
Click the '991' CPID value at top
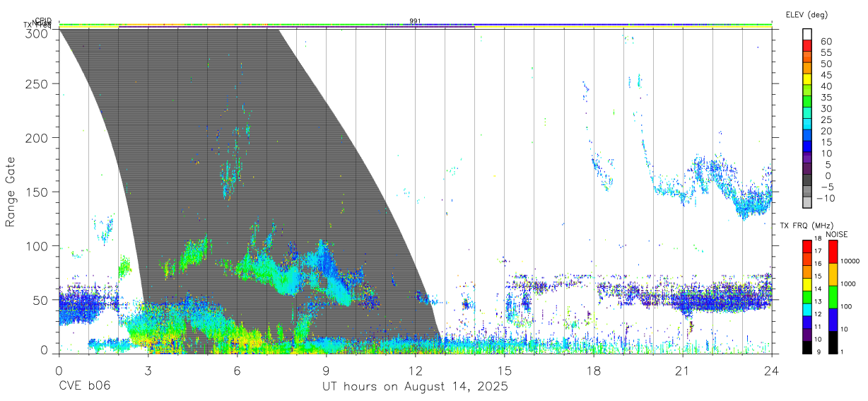(x=416, y=21)
